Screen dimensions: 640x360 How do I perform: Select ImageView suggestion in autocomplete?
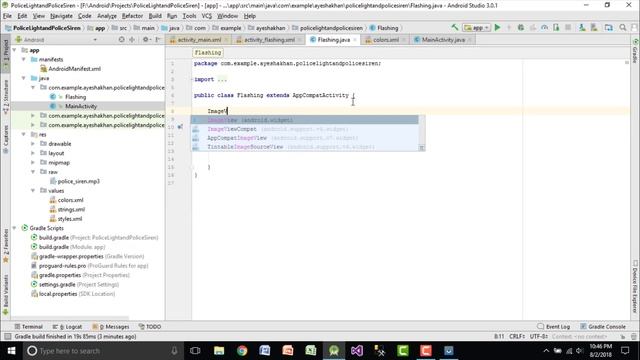point(304,120)
